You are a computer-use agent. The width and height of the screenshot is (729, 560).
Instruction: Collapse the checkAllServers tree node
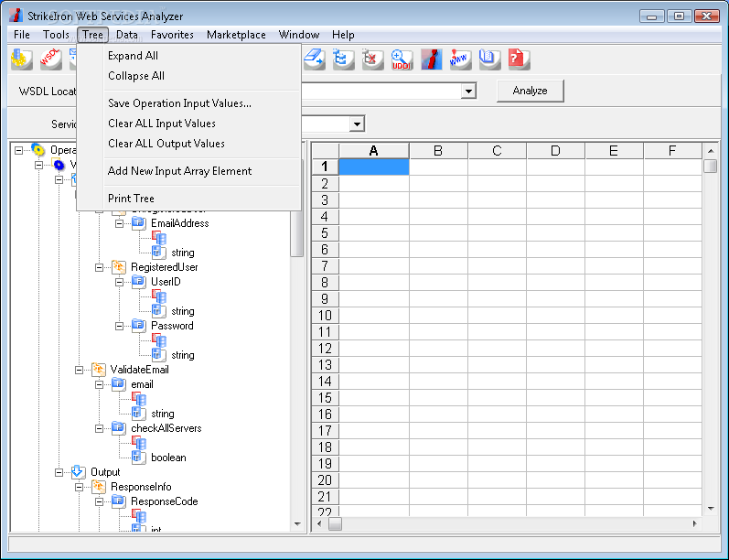pos(99,429)
